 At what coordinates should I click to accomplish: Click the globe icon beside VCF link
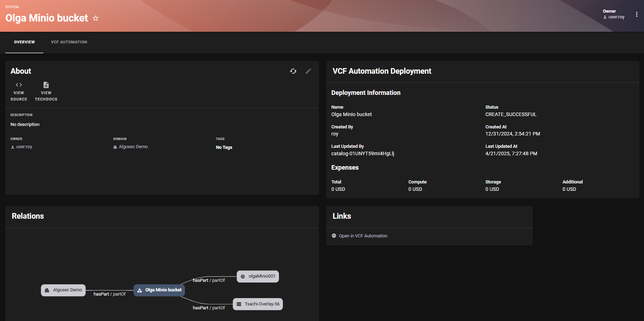tap(334, 236)
